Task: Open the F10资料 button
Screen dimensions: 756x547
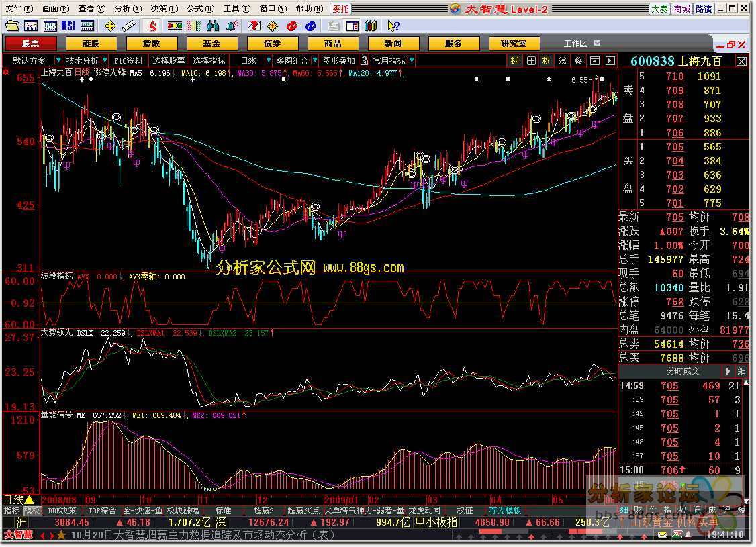Action: 128,60
